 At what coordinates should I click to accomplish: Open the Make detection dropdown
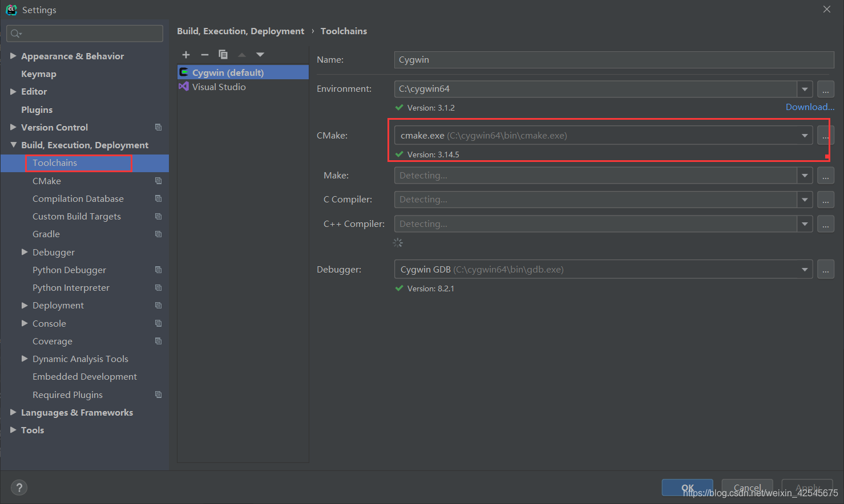coord(804,175)
